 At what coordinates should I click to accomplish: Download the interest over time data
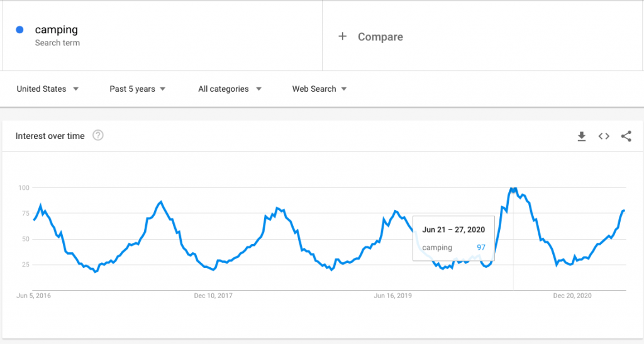coord(582,136)
